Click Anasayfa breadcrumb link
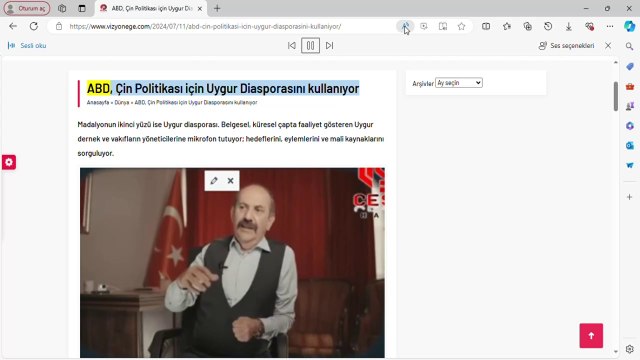Screen dimensions: 640x360 click(x=98, y=102)
